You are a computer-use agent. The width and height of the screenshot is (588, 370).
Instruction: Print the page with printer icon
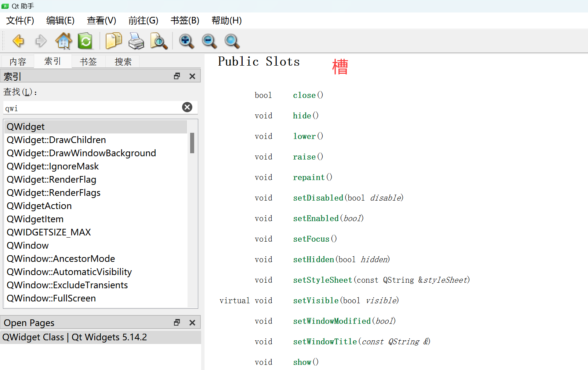click(136, 41)
